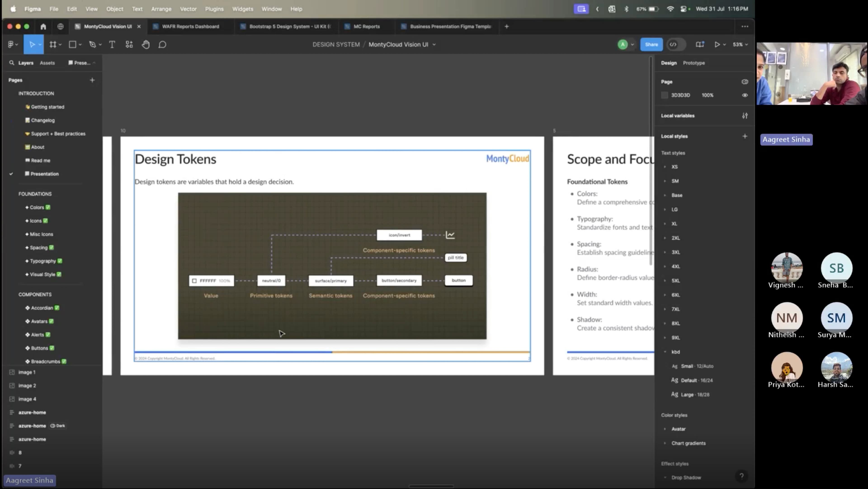Viewport: 868px width, 489px height.
Task: Open the Move tool options chevron
Action: click(x=40, y=45)
